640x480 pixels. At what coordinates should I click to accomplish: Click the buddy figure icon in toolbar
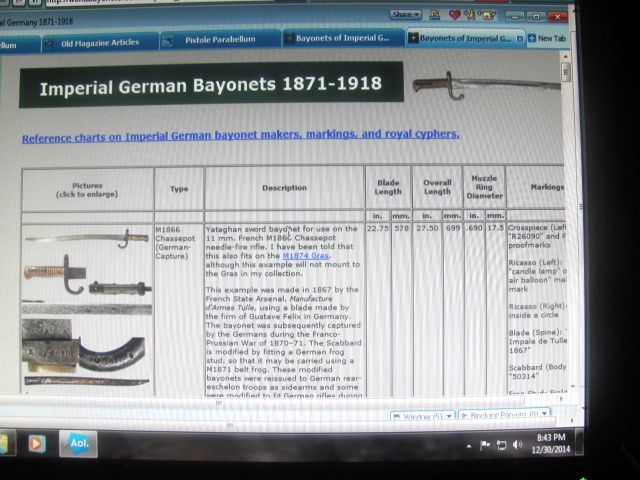(x=470, y=15)
